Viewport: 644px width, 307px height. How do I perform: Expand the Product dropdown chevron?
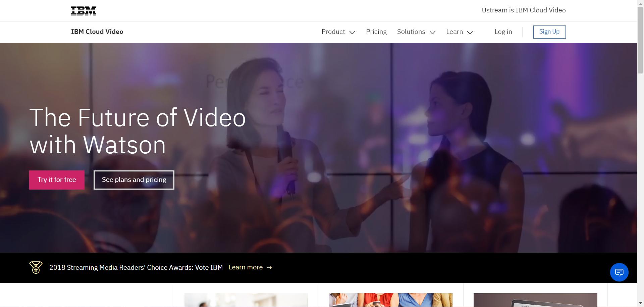pyautogui.click(x=352, y=32)
